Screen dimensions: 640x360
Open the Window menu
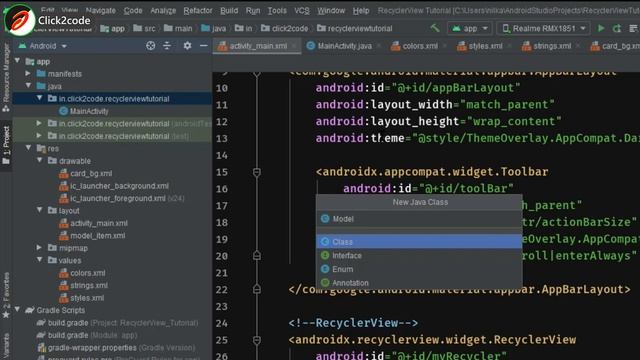[331, 10]
